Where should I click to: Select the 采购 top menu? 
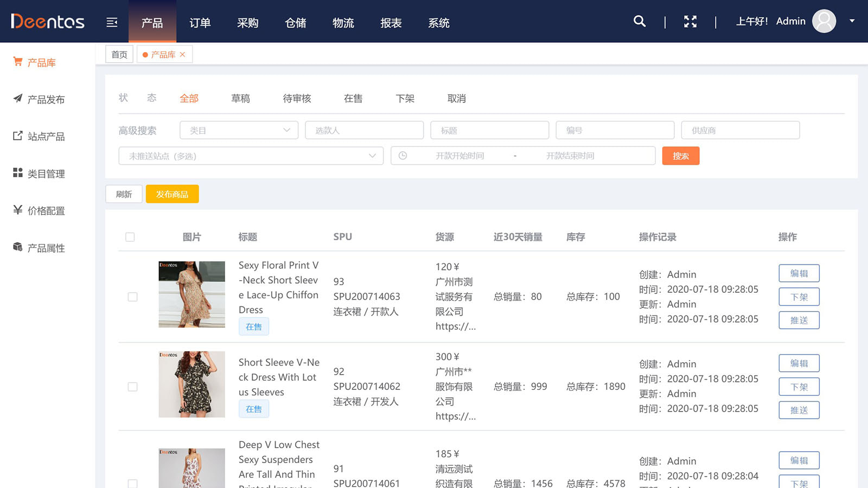point(247,22)
